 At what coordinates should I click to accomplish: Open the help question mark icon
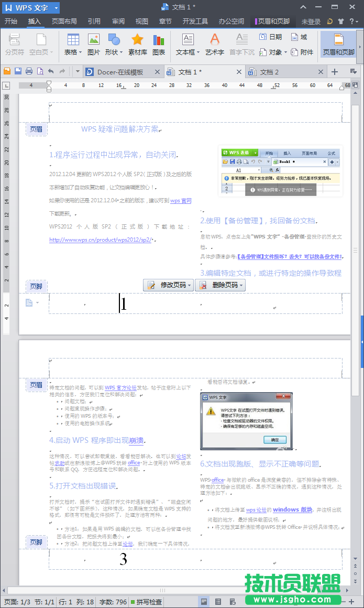(x=351, y=21)
